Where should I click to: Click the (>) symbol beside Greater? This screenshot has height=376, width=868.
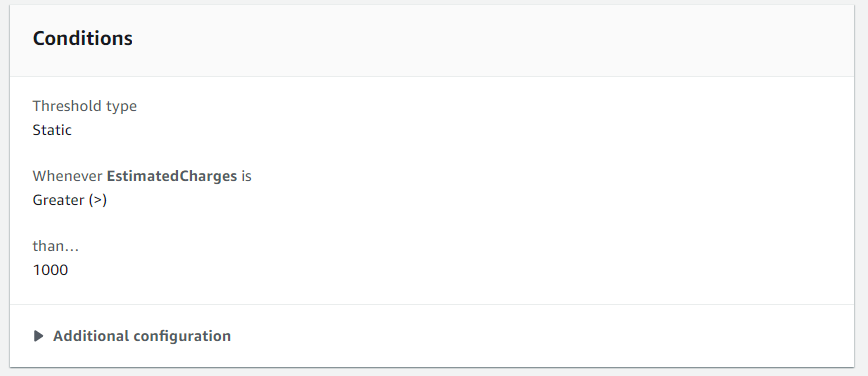97,200
